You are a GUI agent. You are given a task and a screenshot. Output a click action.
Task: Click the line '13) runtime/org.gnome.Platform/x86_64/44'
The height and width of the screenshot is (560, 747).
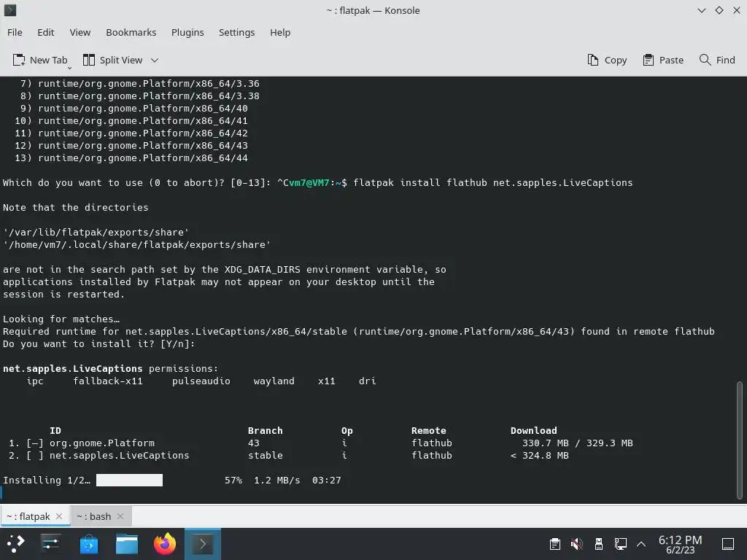pyautogui.click(x=131, y=157)
